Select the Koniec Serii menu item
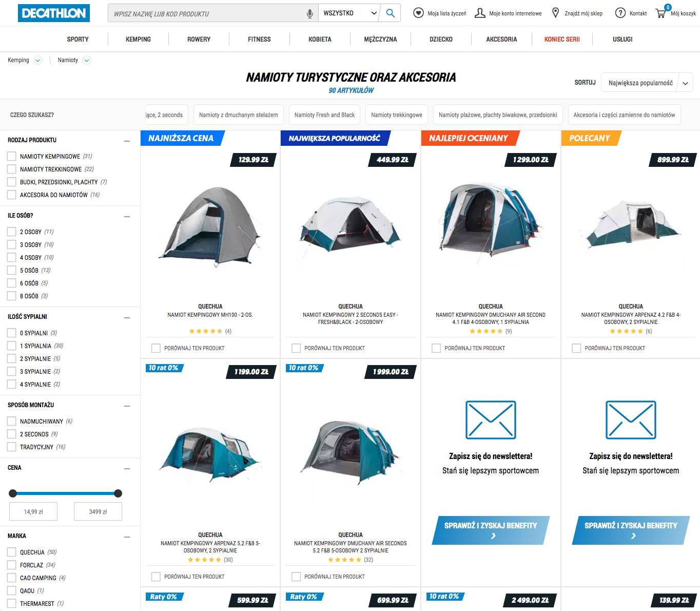This screenshot has width=700, height=611. pyautogui.click(x=562, y=39)
